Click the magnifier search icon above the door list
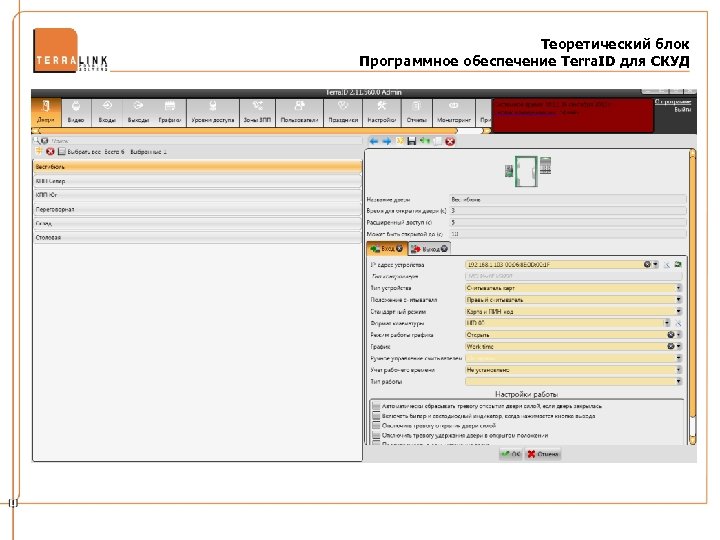Screen dimensions: 720x540 [x=37, y=141]
